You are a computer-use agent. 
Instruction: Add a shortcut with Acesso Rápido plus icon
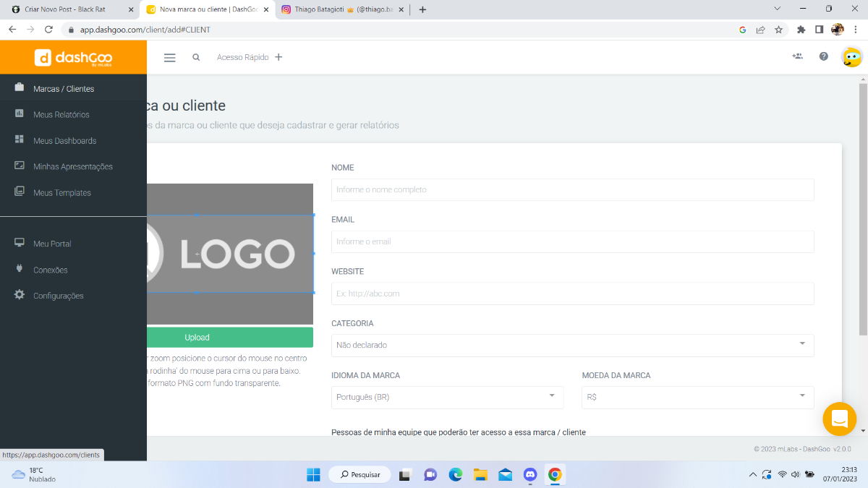click(x=278, y=57)
